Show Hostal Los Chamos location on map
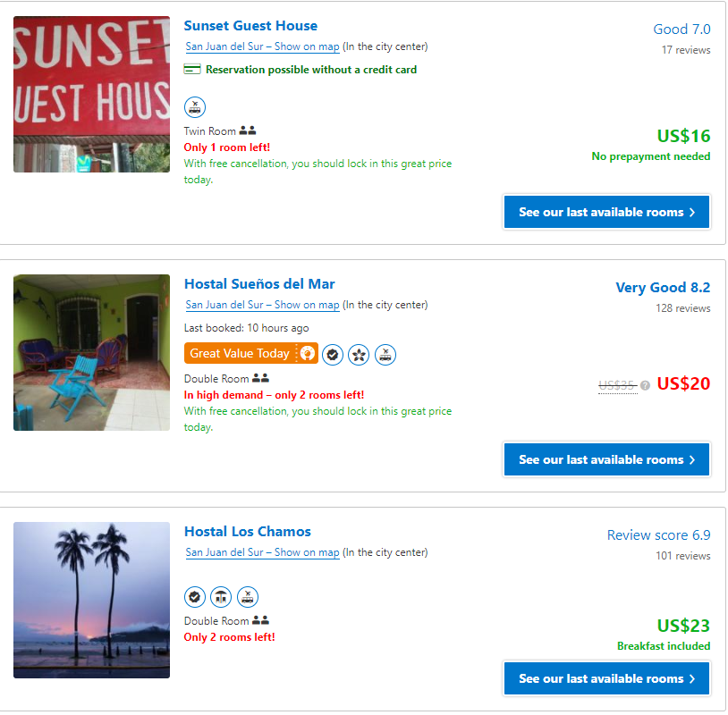Screen dimensions: 728x715 262,552
